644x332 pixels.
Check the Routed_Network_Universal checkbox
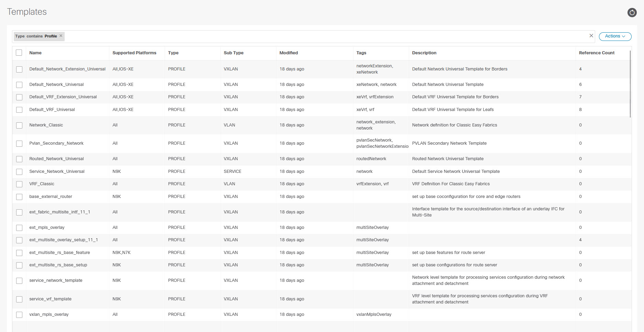click(19, 159)
